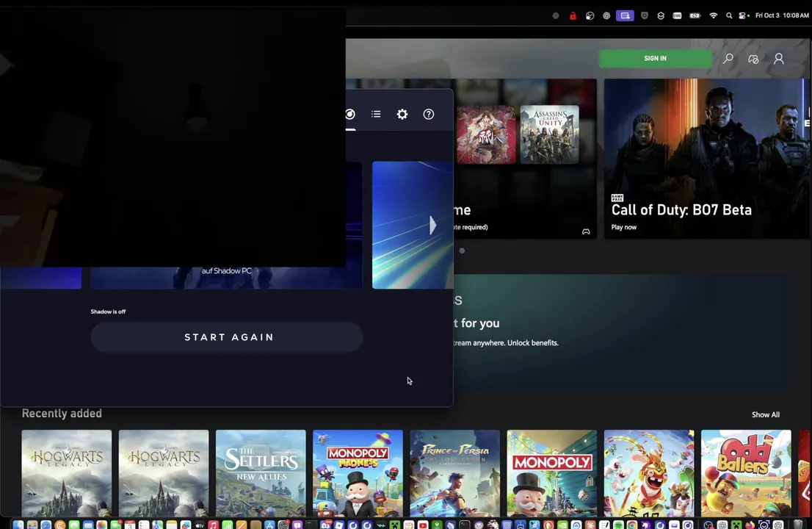The image size is (812, 529).
Task: Click the green SIGN IN button
Action: tap(655, 59)
